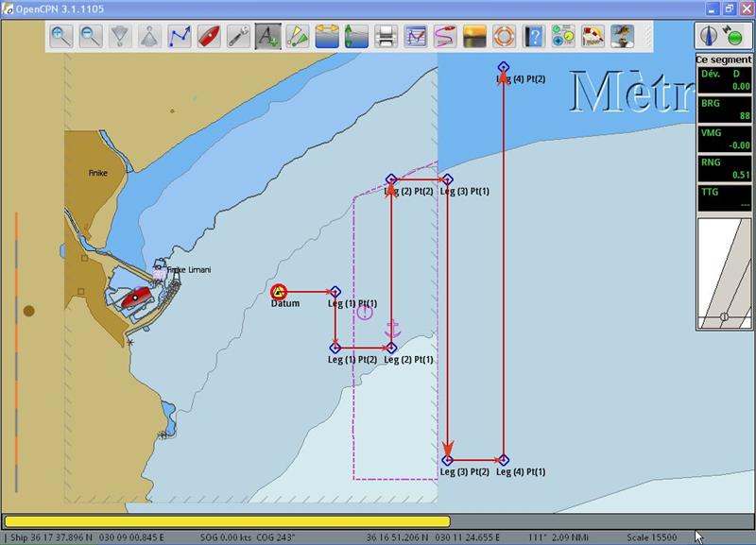Open Help with question mark icon
Image resolution: width=756 pixels, height=545 pixels.
point(533,37)
